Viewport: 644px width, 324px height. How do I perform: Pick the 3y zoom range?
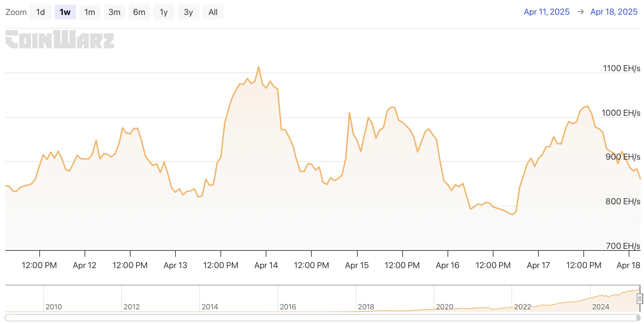click(x=188, y=12)
